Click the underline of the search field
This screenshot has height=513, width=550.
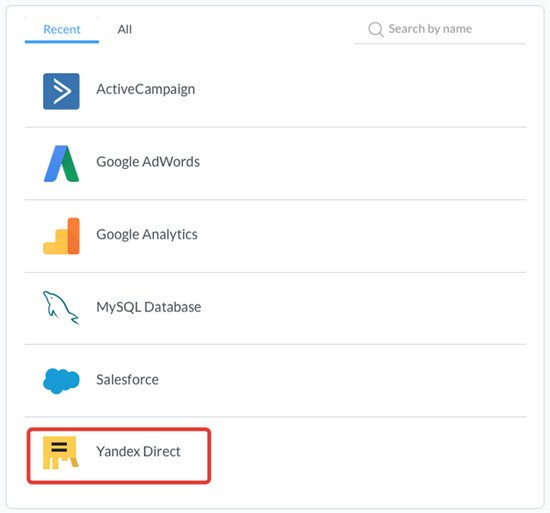tap(440, 44)
